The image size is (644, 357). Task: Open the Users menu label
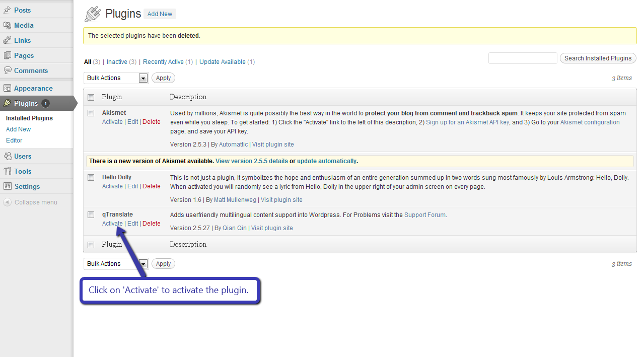[23, 156]
